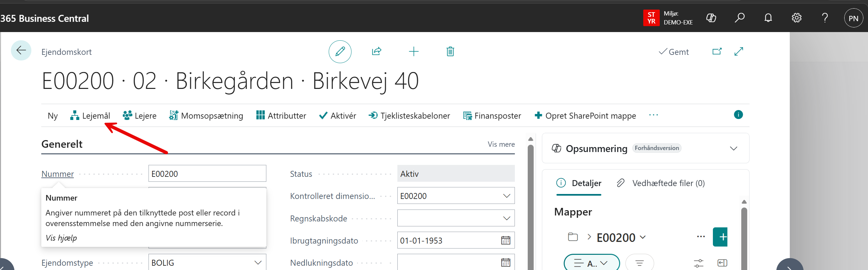868x270 pixels.
Task: Open Lejemål from the action bar
Action: (x=90, y=116)
